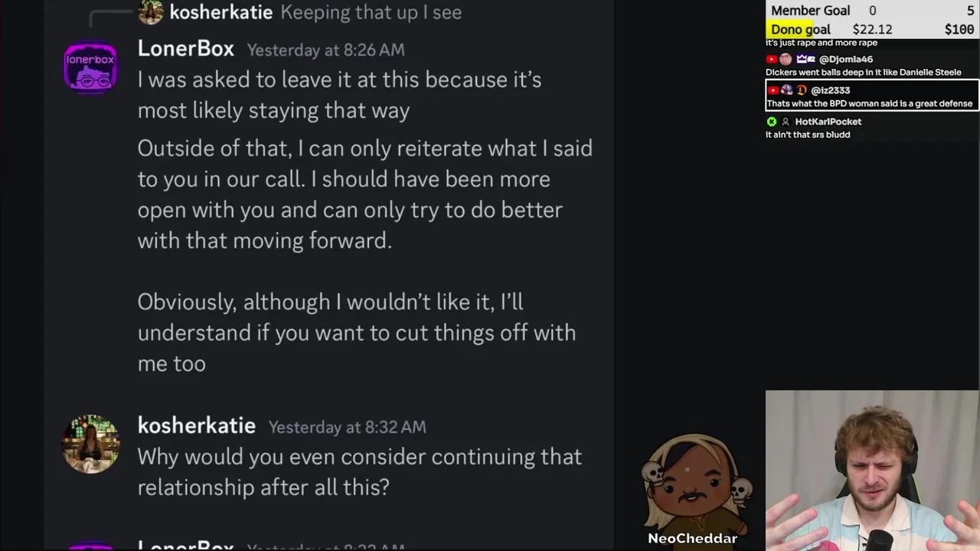Select the HotKarlPocket username in stream chat
980x551 pixels.
(828, 122)
